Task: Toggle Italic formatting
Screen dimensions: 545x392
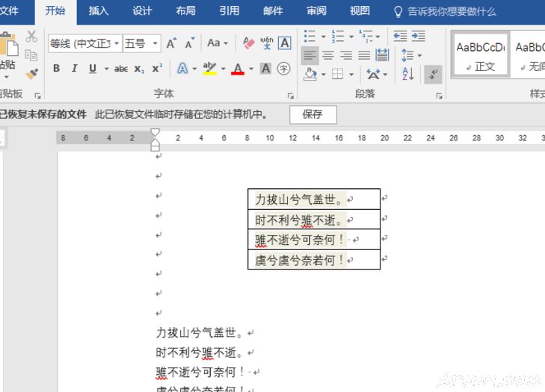Action: (74, 69)
